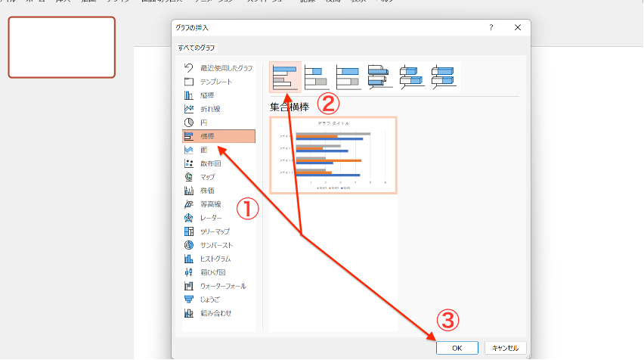This screenshot has height=360, width=644.
Task: Choose 箱ひげ図 box and whisker category
Action: (x=218, y=272)
